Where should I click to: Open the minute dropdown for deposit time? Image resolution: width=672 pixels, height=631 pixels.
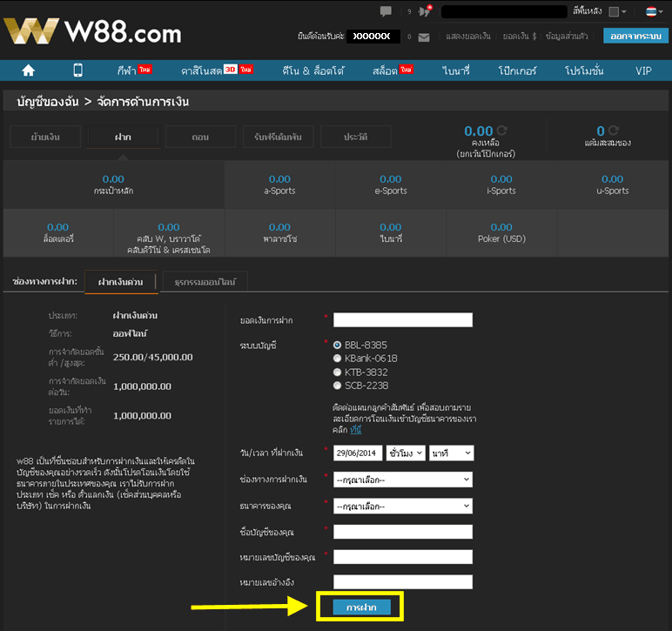[x=451, y=453]
